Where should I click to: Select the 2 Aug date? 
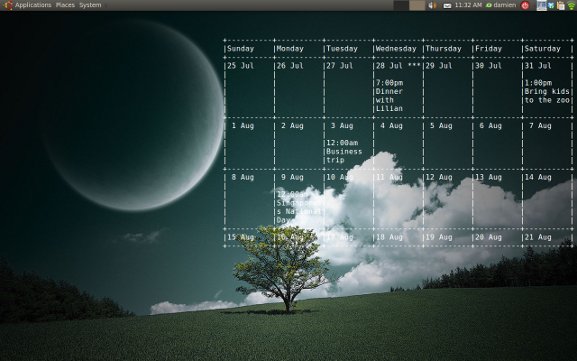292,126
